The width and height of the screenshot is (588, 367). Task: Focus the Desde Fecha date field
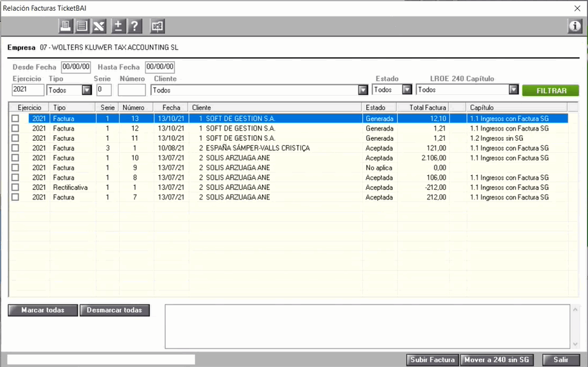[76, 67]
